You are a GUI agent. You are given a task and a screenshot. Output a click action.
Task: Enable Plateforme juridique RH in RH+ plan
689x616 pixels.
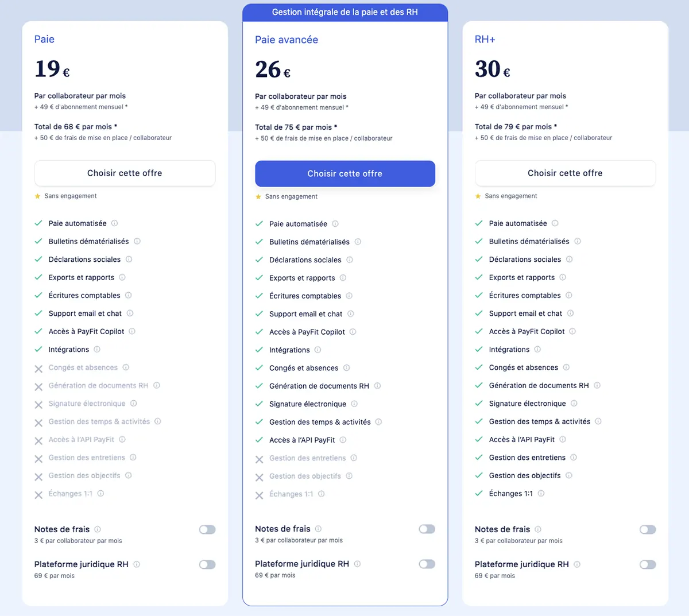pos(648,564)
